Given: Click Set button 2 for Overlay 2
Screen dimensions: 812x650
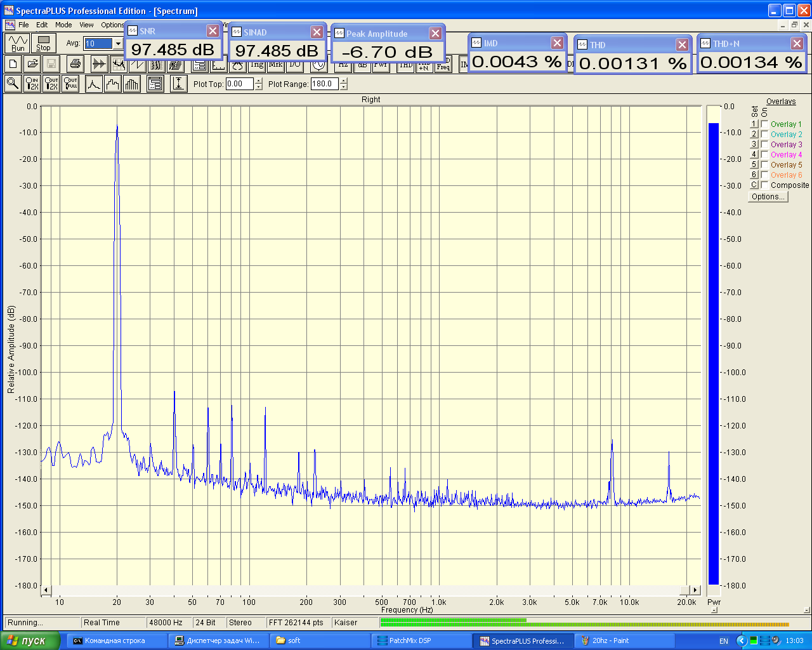Looking at the screenshot, I should (754, 135).
